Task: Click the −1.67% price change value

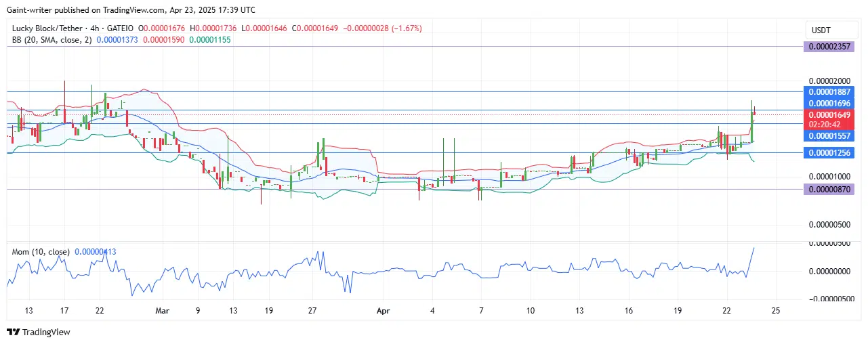Action: tap(408, 28)
